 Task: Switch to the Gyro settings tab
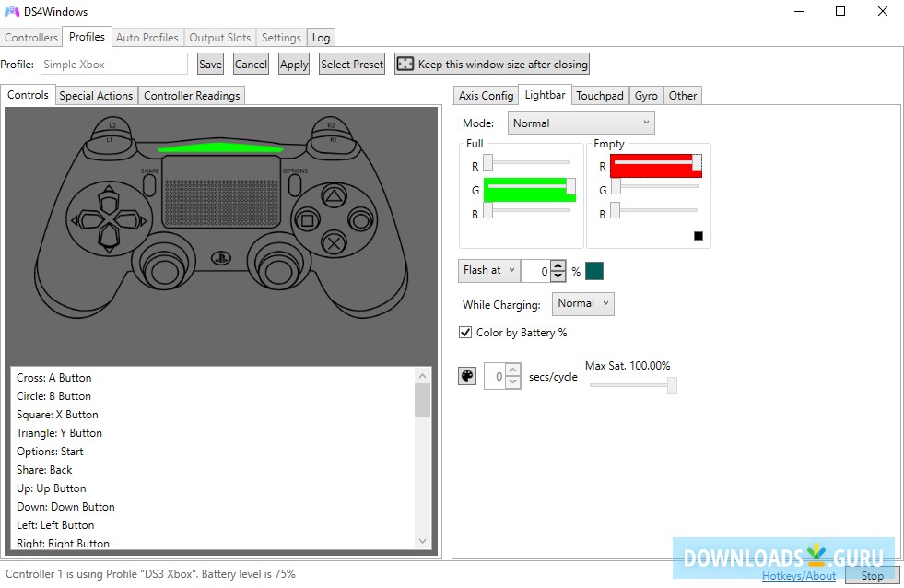[646, 94]
